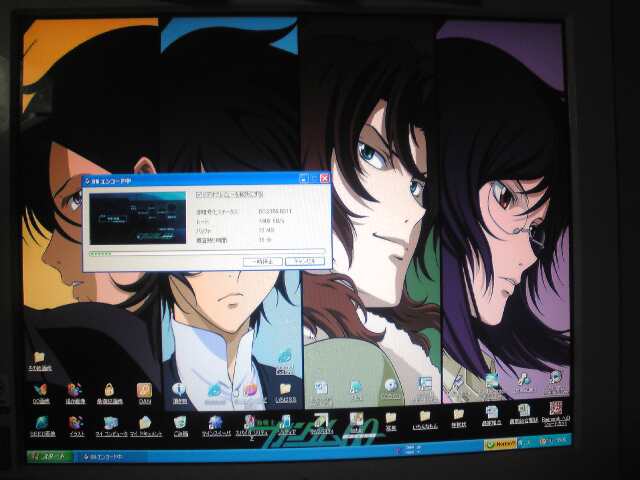The height and width of the screenshot is (480, 640).
Task: Click the video preview thumbnail in encoder dialog
Action: point(138,218)
